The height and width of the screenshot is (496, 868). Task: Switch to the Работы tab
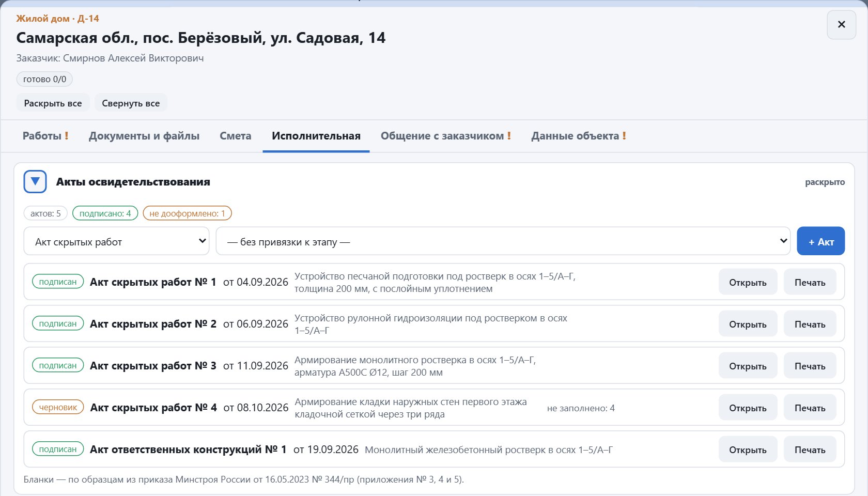pos(45,136)
